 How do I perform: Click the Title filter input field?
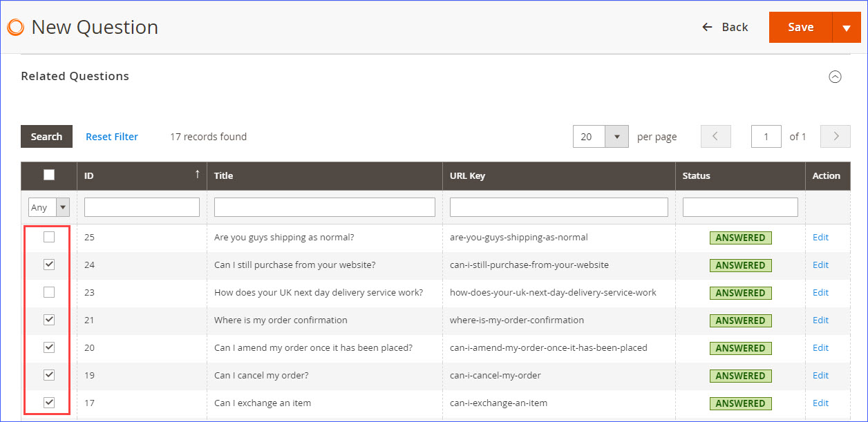pos(324,207)
